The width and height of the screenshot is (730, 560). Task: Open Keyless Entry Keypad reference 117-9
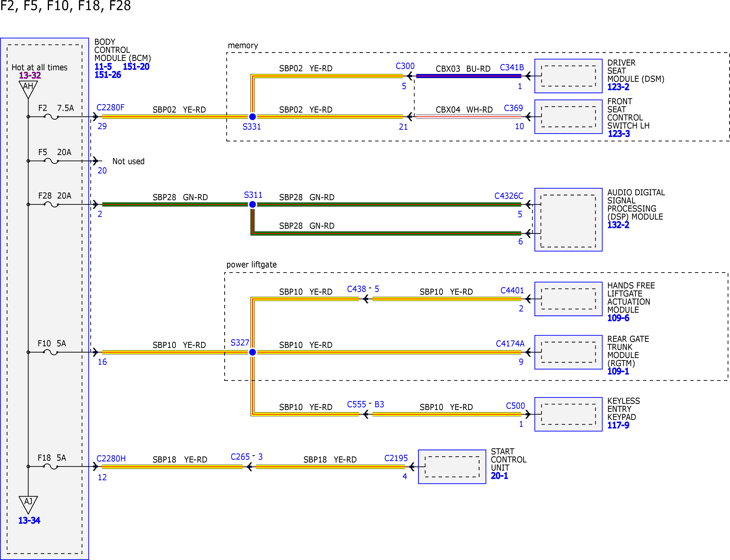618,425
